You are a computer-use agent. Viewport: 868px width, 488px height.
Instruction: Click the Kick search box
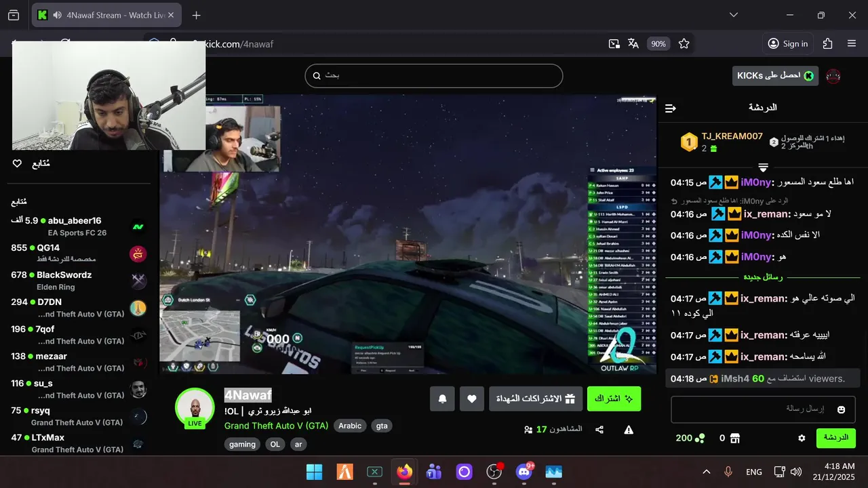click(x=434, y=76)
